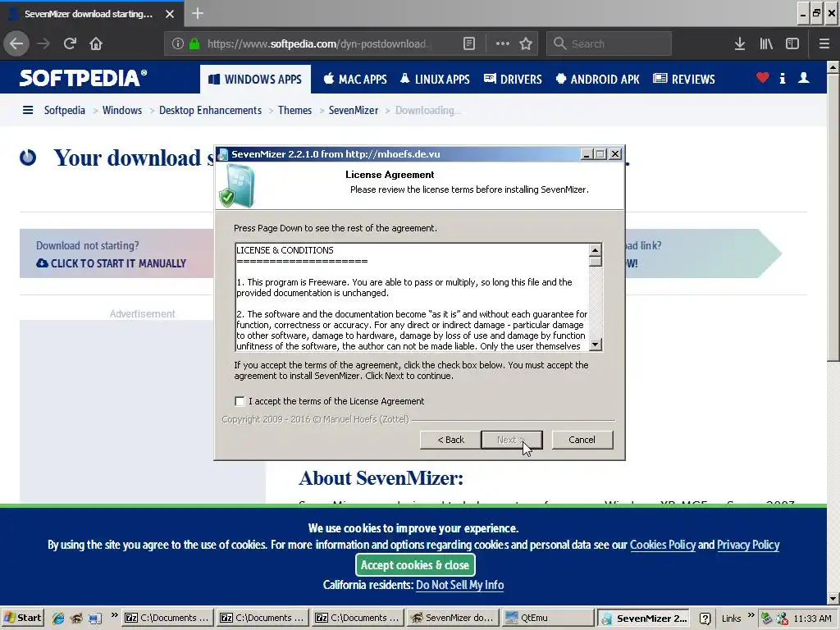Image resolution: width=840 pixels, height=630 pixels.
Task: Open the Linux Apps section
Action: 435,80
